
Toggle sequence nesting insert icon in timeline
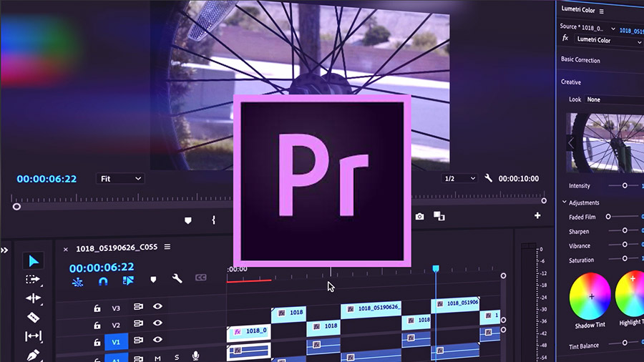(x=77, y=282)
